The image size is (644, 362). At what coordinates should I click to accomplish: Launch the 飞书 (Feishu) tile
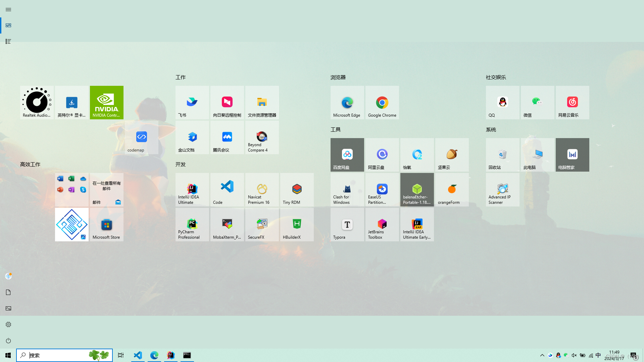click(x=192, y=103)
